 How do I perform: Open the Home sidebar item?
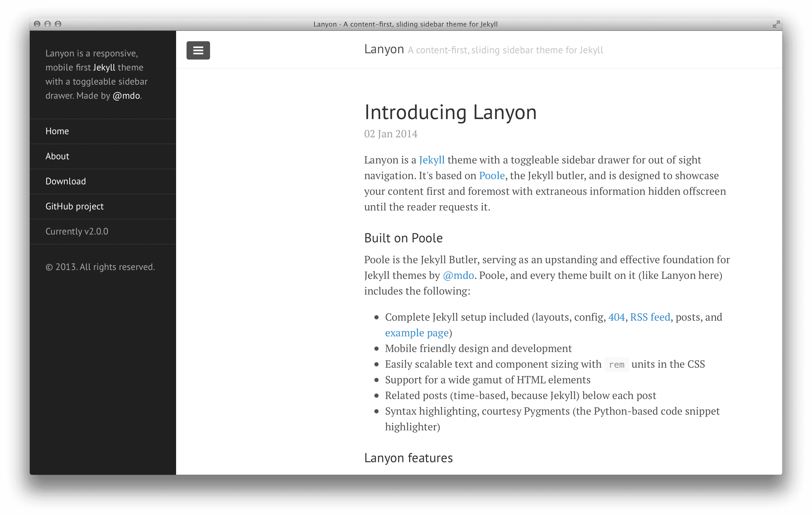57,131
